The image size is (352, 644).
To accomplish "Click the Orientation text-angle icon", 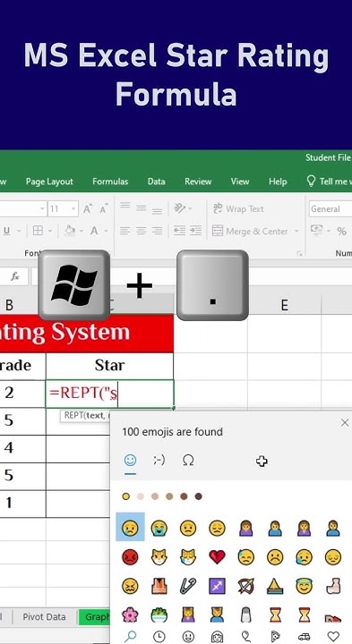I will coord(180,208).
